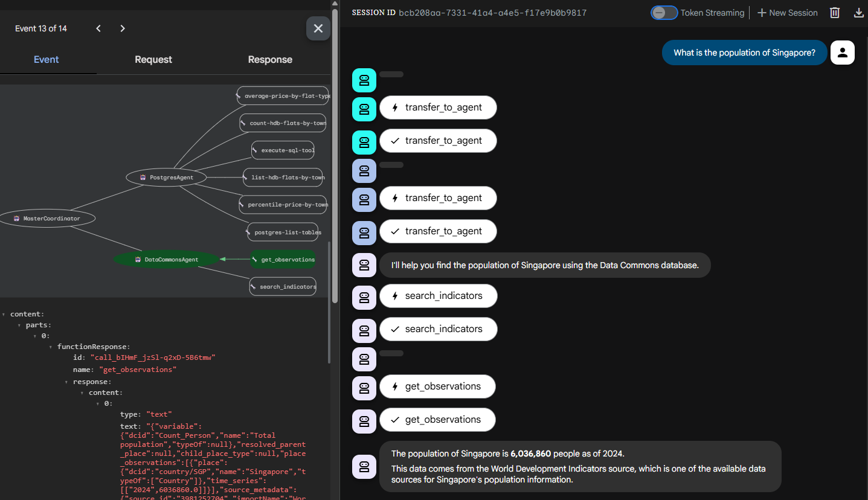The image size is (868, 500).
Task: Select the MasterCoordinator node in graph
Action: point(47,219)
